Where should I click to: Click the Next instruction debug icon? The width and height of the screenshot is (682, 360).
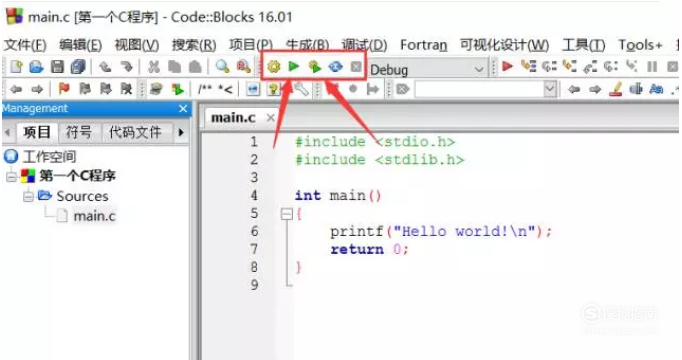point(611,66)
